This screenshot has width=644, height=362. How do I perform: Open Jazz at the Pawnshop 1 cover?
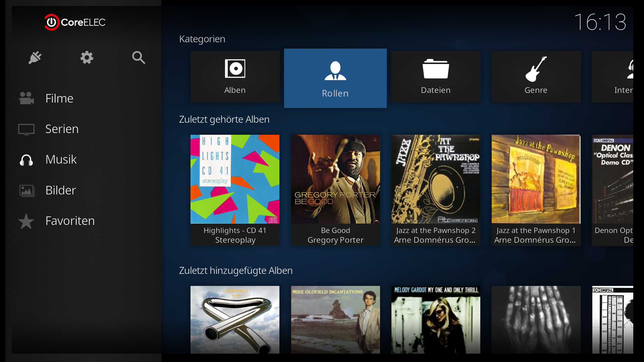(536, 179)
